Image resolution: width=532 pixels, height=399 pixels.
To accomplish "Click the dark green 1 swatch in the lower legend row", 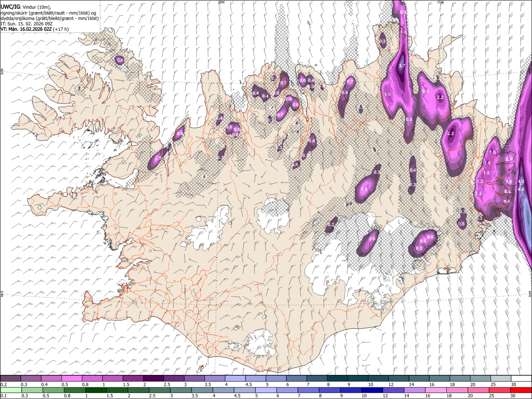I will point(96,390).
